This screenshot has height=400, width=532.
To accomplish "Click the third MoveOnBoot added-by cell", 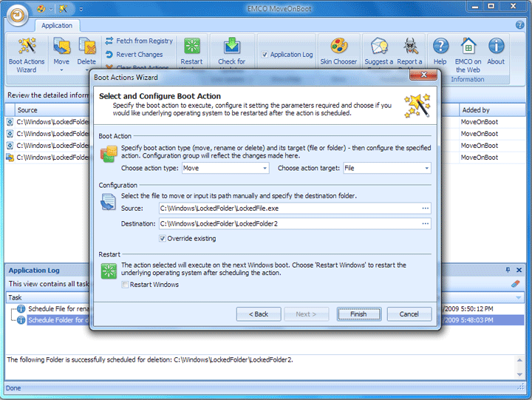I will click(479, 146).
